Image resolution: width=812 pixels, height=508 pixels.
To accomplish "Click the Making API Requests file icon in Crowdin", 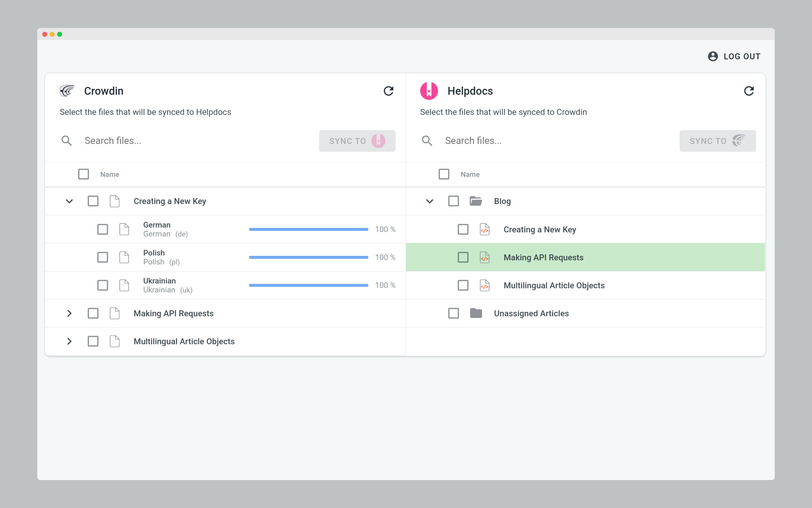I will (x=115, y=313).
